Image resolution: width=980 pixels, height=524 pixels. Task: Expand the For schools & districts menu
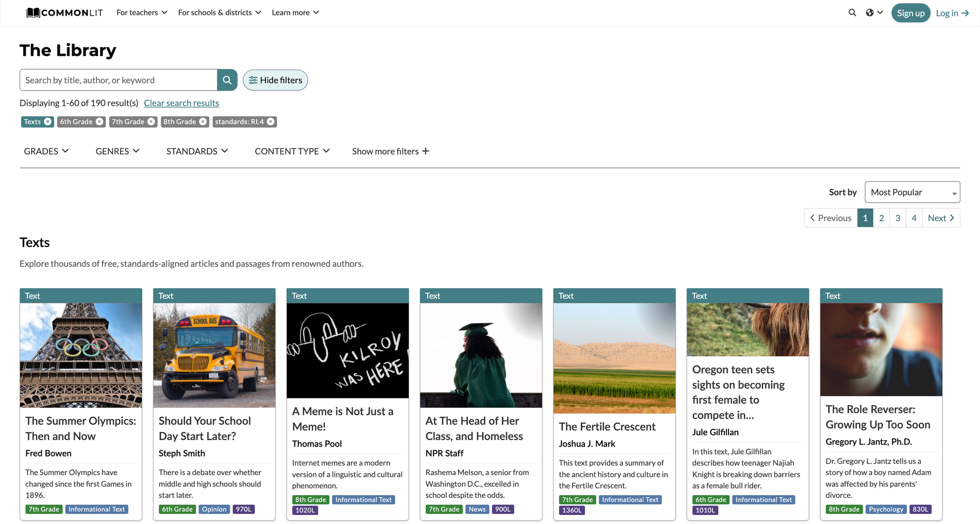pos(220,13)
